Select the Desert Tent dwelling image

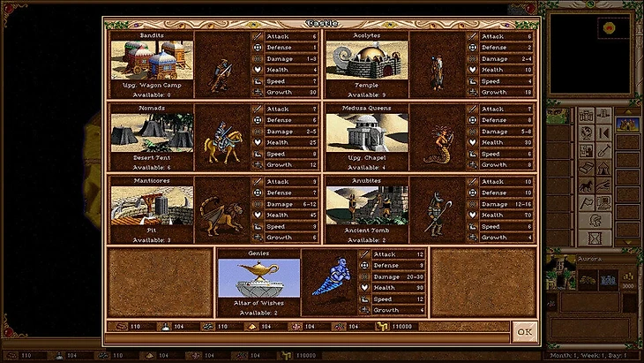152,132
